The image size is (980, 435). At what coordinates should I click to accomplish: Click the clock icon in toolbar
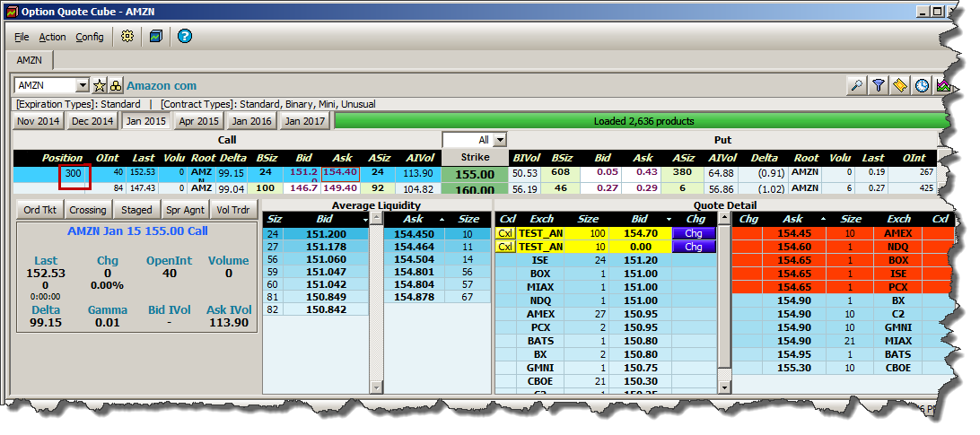click(922, 86)
